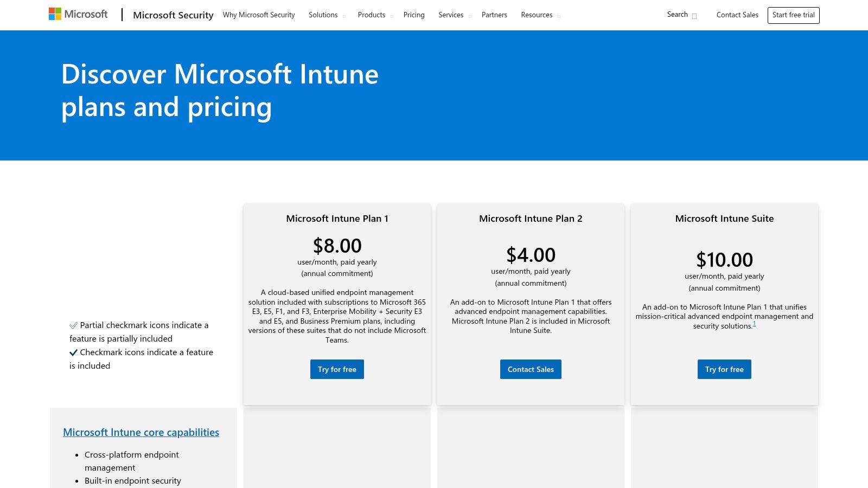This screenshot has height=488, width=868.
Task: Expand the Solutions dropdown menu
Action: pos(327,15)
